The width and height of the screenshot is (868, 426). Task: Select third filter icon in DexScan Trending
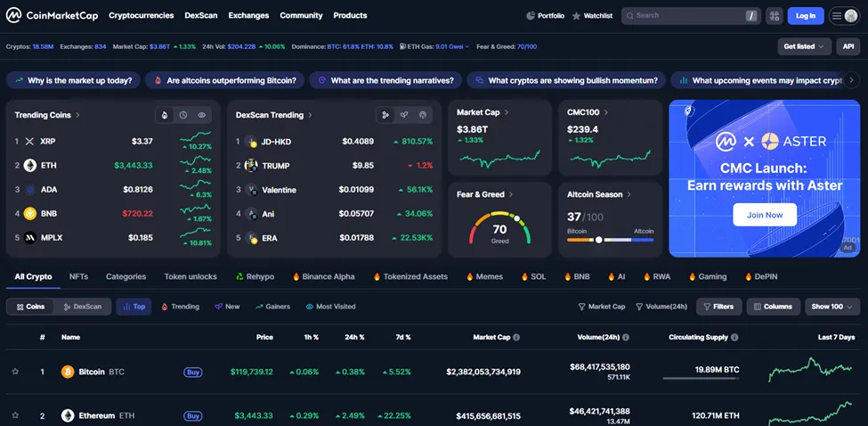[423, 115]
